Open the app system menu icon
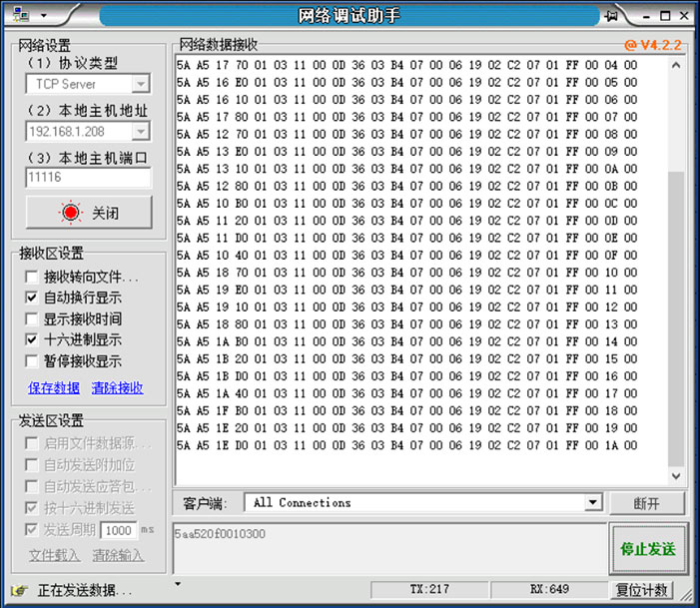Viewport: 700px width, 608px height. (x=21, y=14)
